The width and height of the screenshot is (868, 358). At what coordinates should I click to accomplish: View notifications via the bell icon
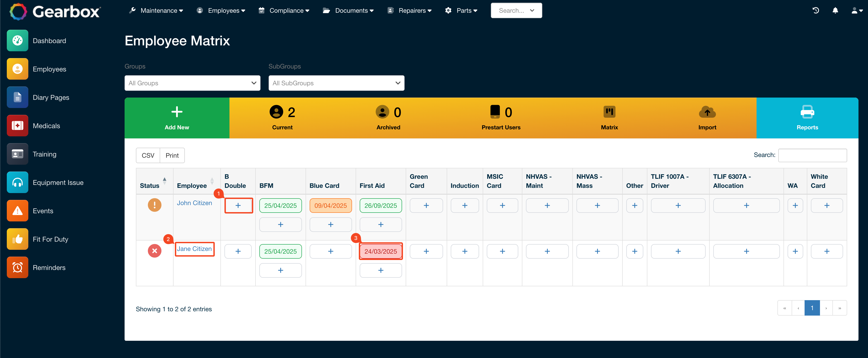[835, 10]
